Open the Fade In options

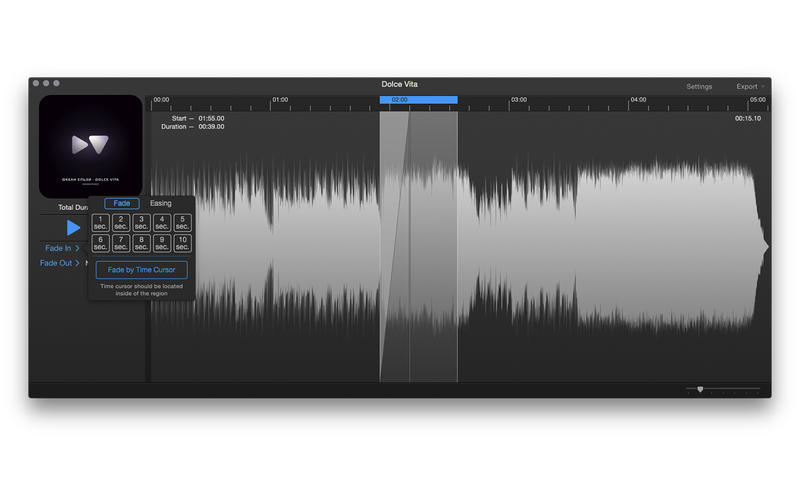click(62, 248)
